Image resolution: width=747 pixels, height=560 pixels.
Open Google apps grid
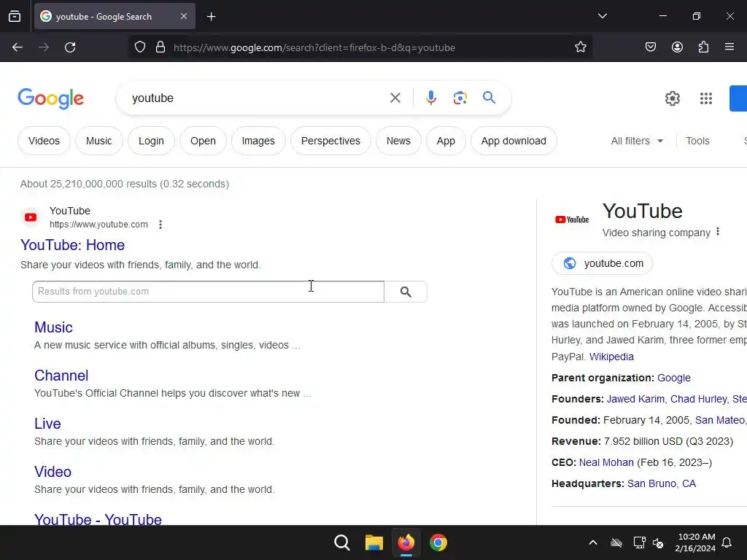[x=706, y=98]
